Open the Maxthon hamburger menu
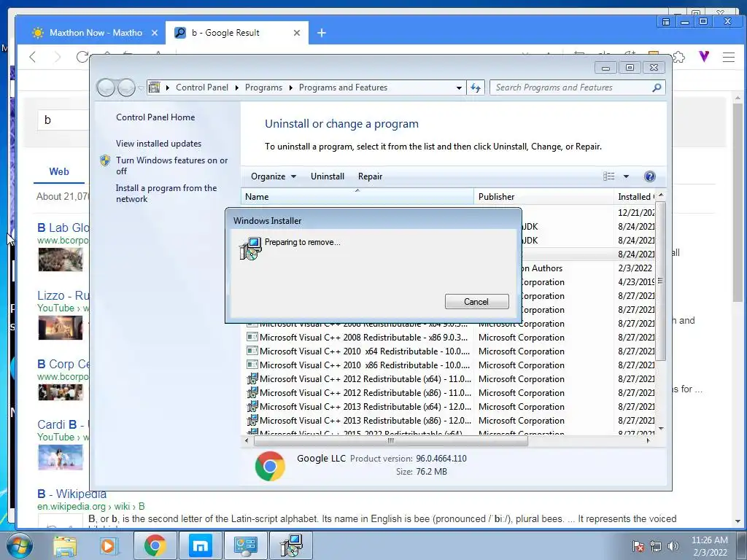 729,57
